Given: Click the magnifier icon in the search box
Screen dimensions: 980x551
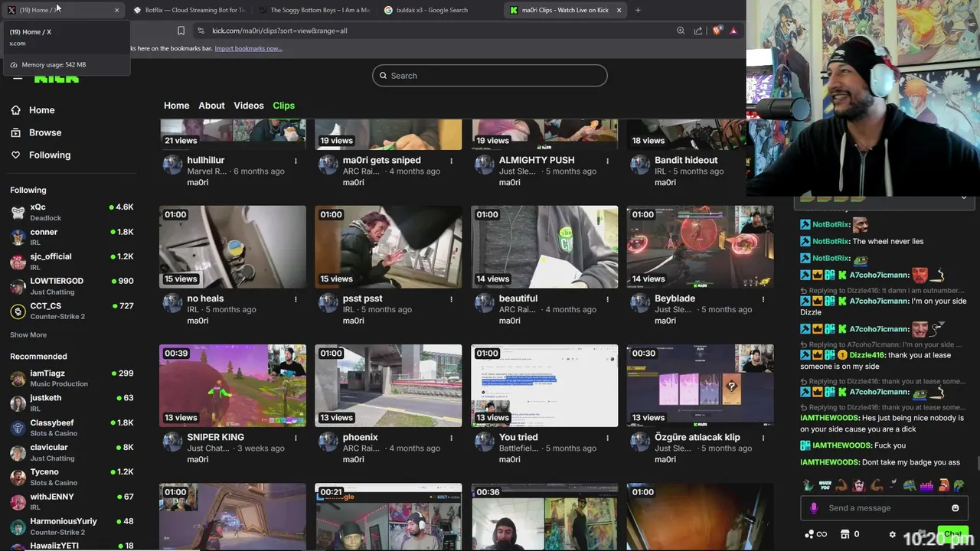Looking at the screenshot, I should click(x=383, y=76).
